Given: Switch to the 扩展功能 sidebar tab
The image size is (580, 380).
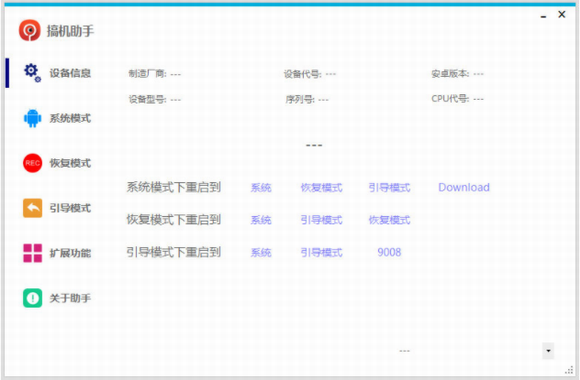Looking at the screenshot, I should pyautogui.click(x=57, y=253).
